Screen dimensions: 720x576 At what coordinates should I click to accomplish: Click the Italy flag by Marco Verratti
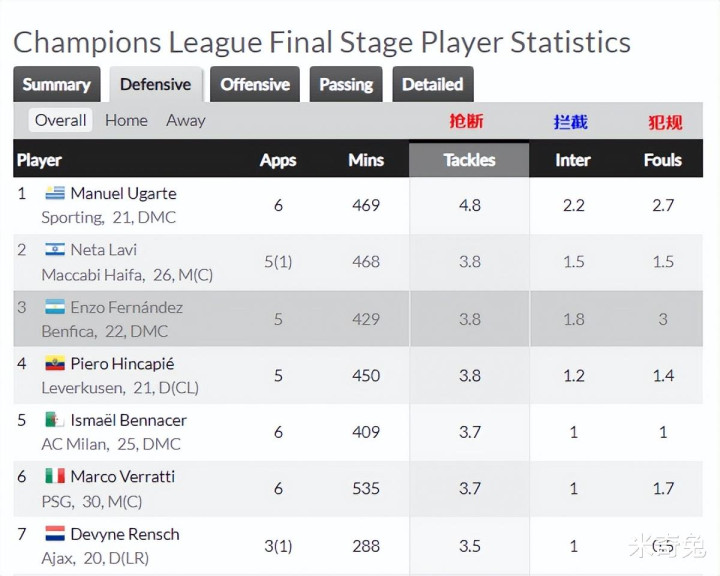coord(55,476)
